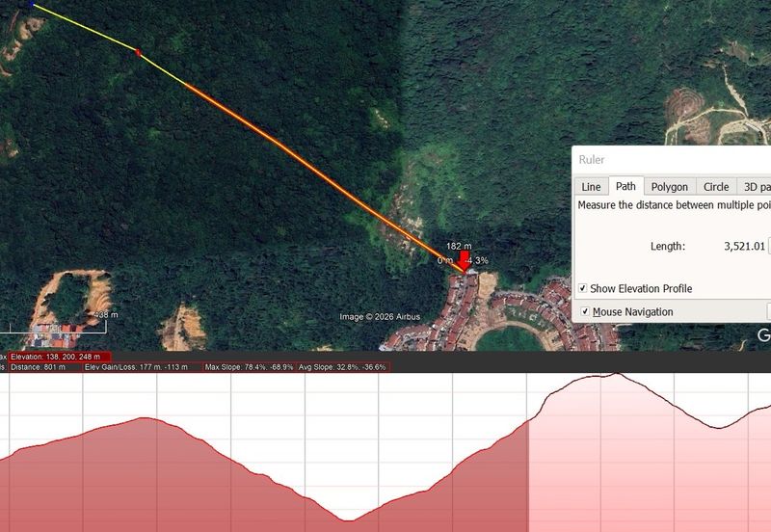Toggle the Show Elevation Profile checkbox
The image size is (771, 532).
[x=583, y=289]
